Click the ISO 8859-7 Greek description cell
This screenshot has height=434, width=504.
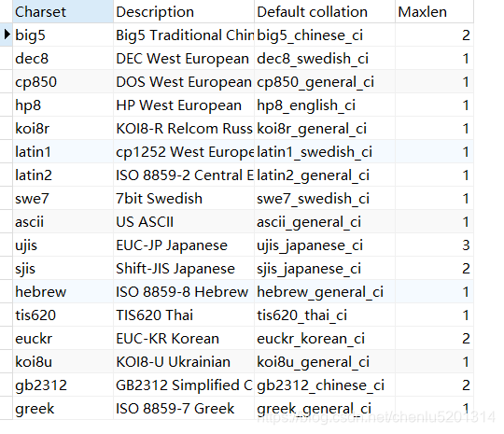[184, 408]
